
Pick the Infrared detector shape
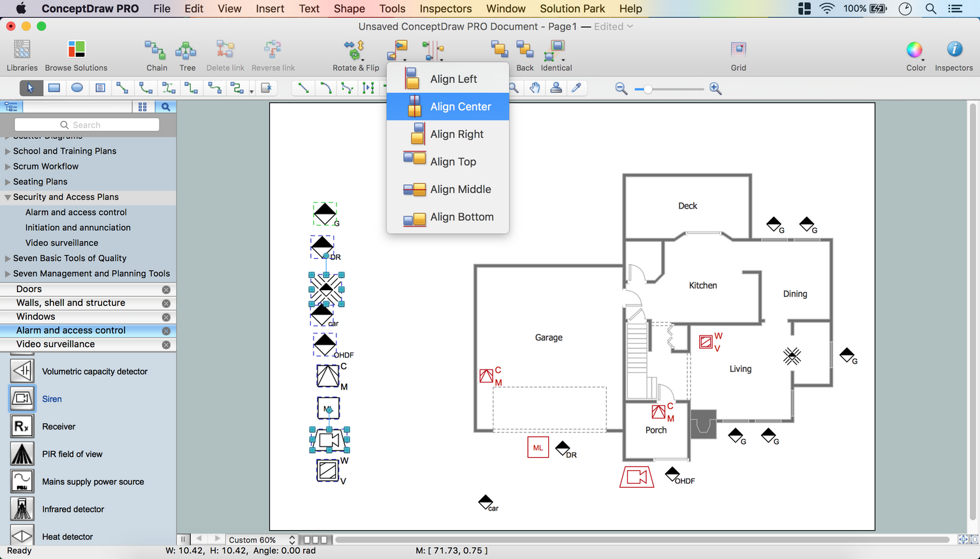pos(22,509)
